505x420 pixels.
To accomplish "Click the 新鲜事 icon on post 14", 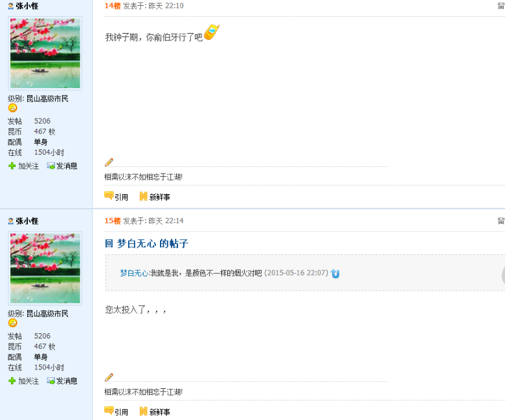I will click(143, 196).
